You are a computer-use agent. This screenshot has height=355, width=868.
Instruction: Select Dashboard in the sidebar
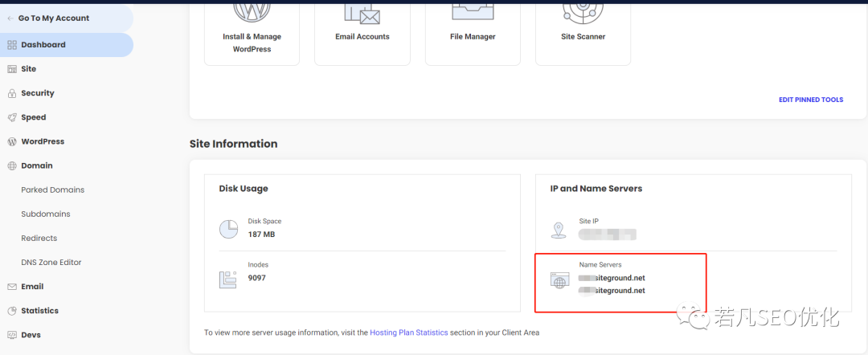click(x=67, y=45)
